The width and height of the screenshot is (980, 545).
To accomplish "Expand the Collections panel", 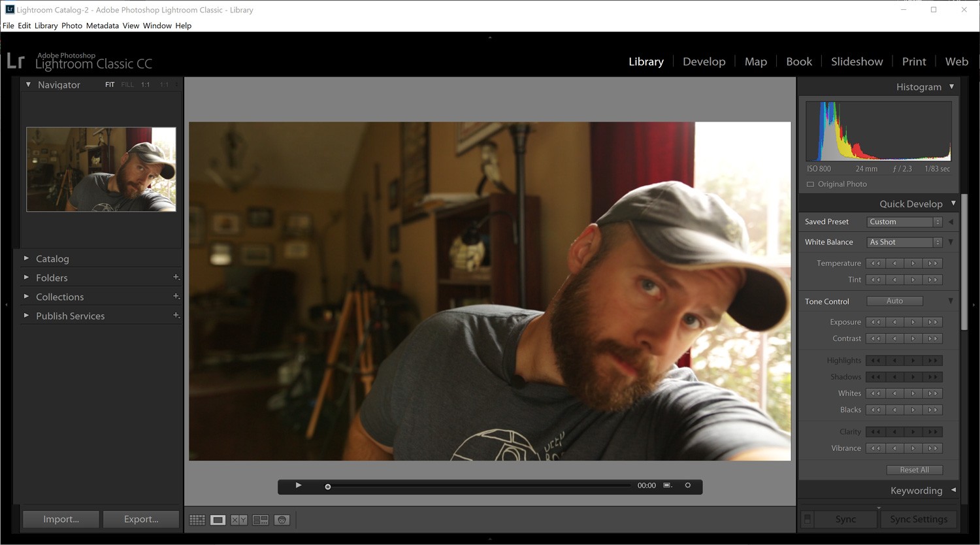I will (x=59, y=297).
